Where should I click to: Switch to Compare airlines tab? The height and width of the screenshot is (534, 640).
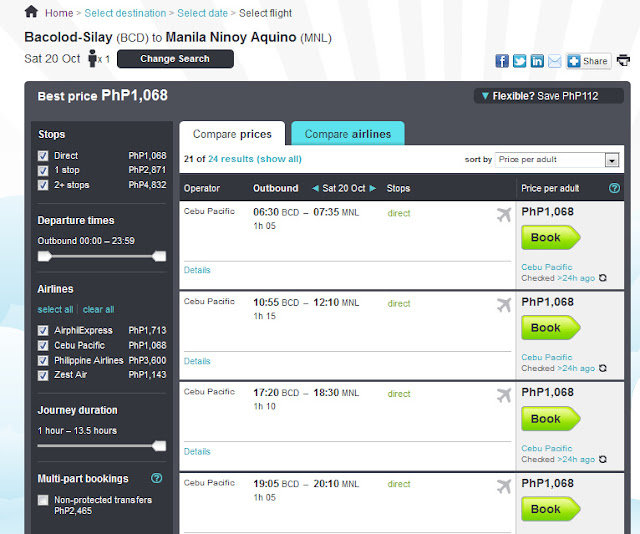(x=348, y=134)
